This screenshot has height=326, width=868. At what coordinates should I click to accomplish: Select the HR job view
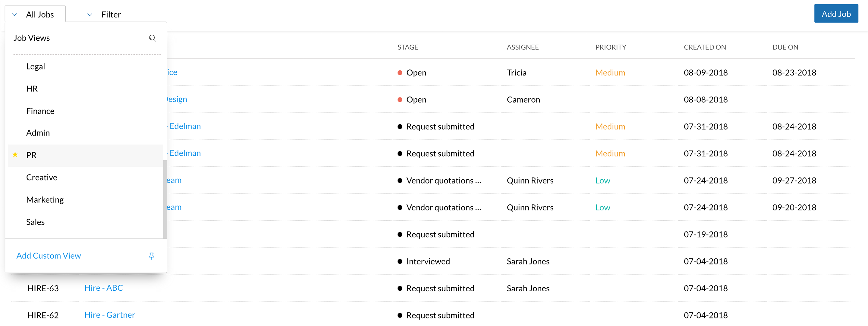(x=32, y=89)
